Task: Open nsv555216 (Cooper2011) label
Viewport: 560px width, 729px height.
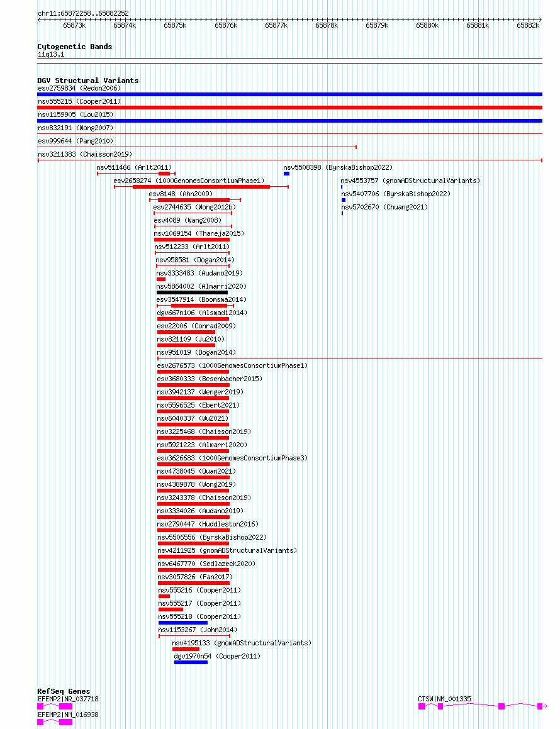Action: (x=200, y=591)
